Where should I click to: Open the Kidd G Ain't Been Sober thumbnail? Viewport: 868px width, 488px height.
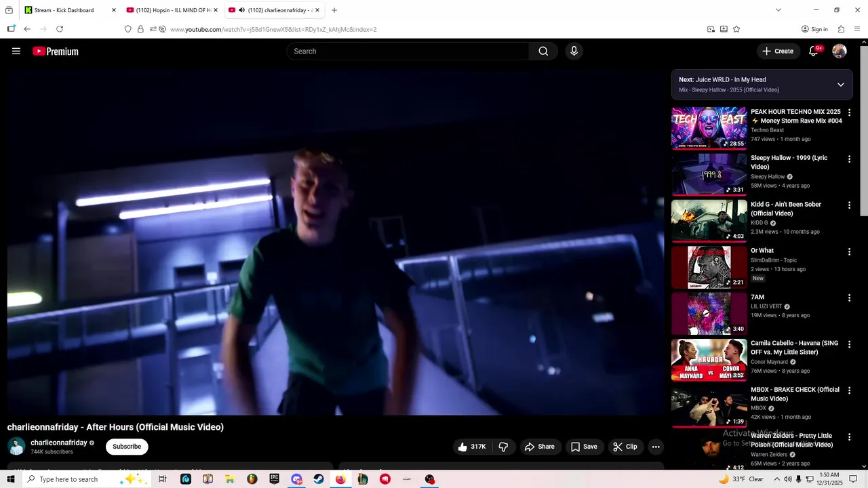tap(709, 220)
